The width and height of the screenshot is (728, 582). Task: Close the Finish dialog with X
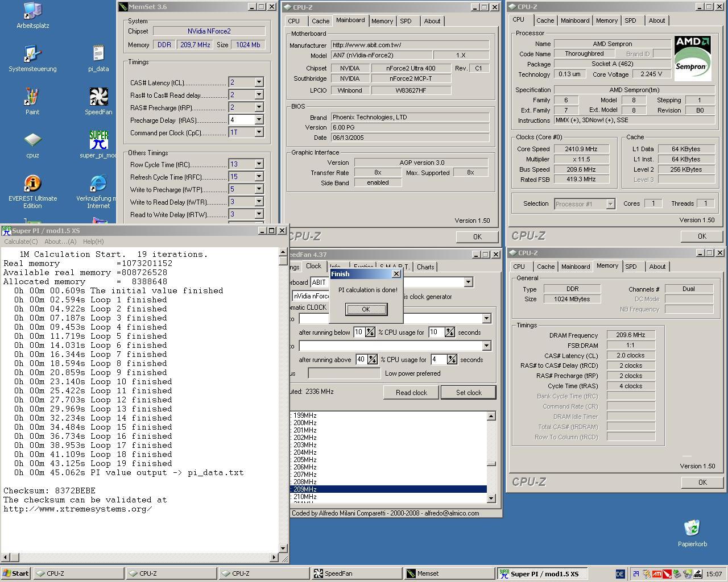(x=396, y=274)
